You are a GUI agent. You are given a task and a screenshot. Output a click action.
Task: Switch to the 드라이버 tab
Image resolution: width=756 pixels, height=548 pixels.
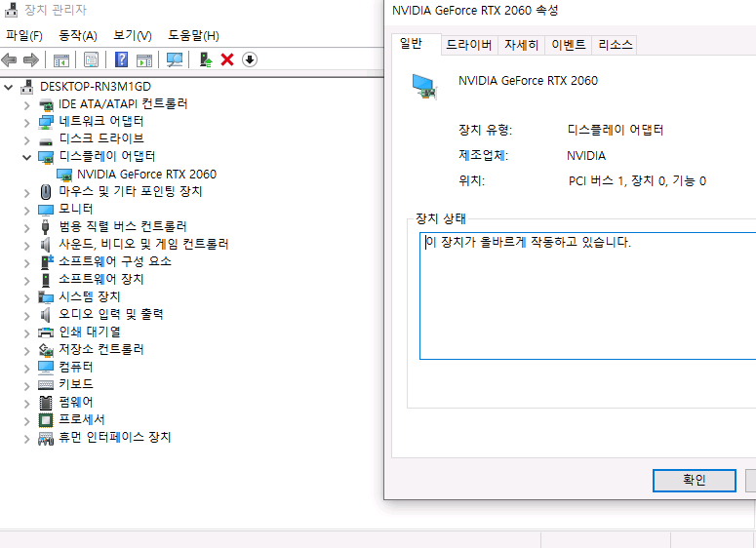point(468,45)
